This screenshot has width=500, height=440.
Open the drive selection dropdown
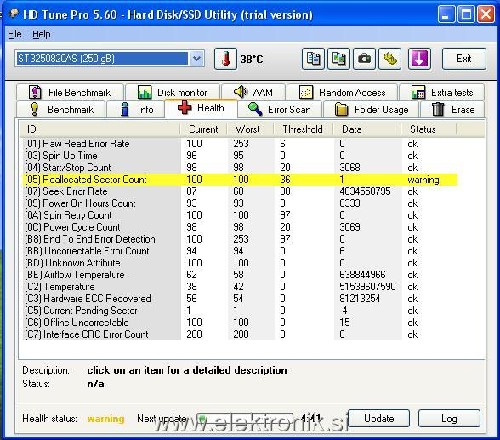pyautogui.click(x=197, y=59)
